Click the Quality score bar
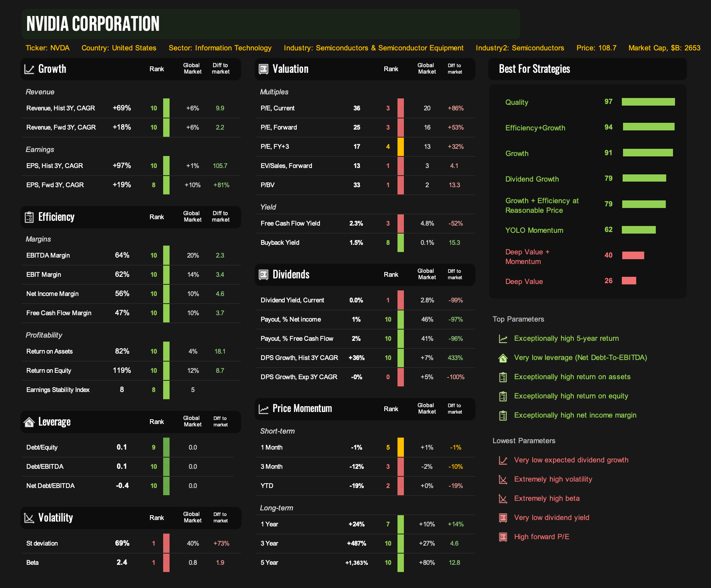The image size is (711, 588). [648, 102]
